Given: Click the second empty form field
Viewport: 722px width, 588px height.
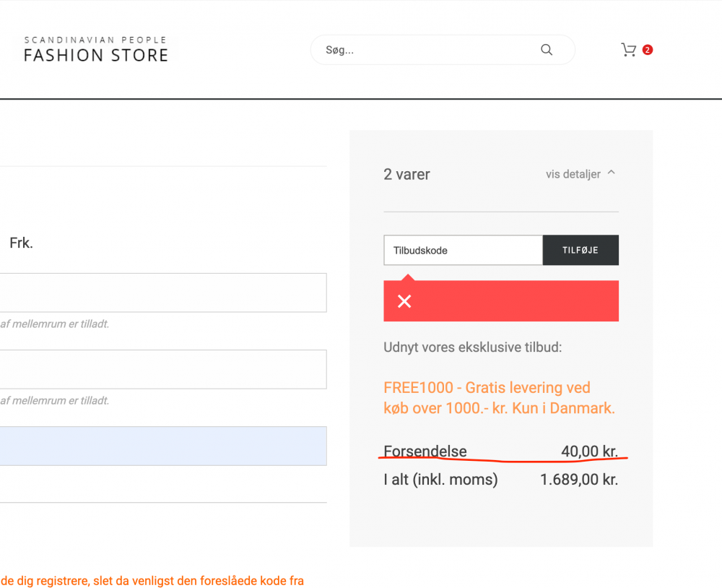Looking at the screenshot, I should pyautogui.click(x=163, y=369).
